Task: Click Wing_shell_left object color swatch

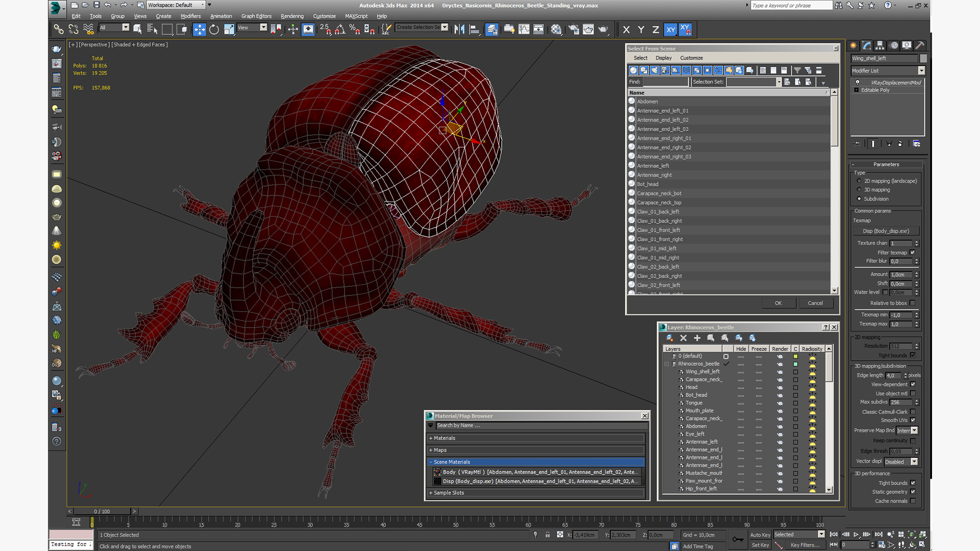Action: 923,58
